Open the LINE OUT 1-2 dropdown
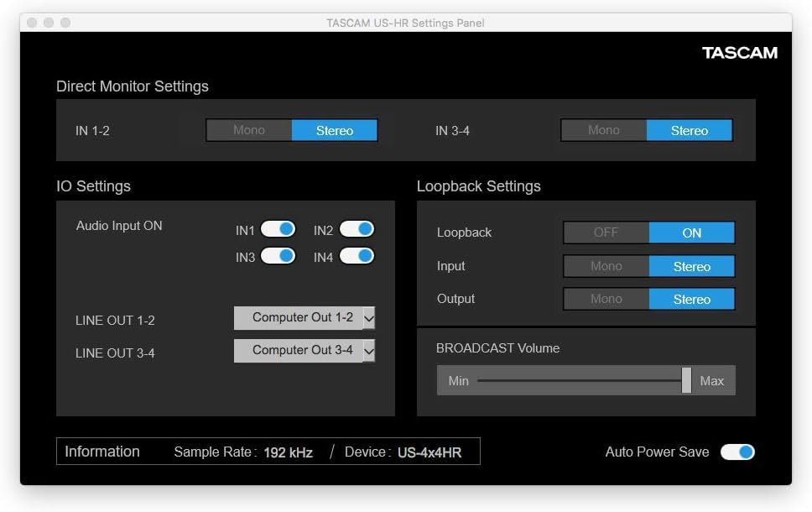This screenshot has width=812, height=512. (x=303, y=318)
